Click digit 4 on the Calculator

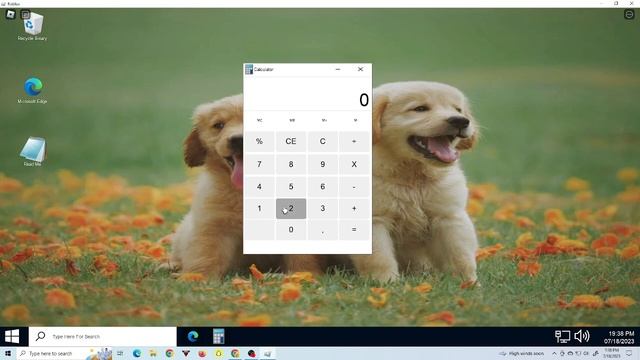259,187
